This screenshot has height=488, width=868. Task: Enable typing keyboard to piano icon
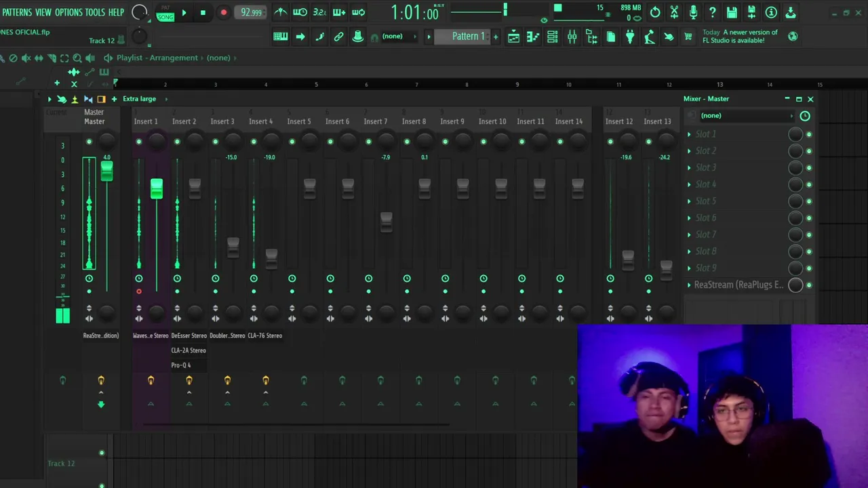pos(281,37)
